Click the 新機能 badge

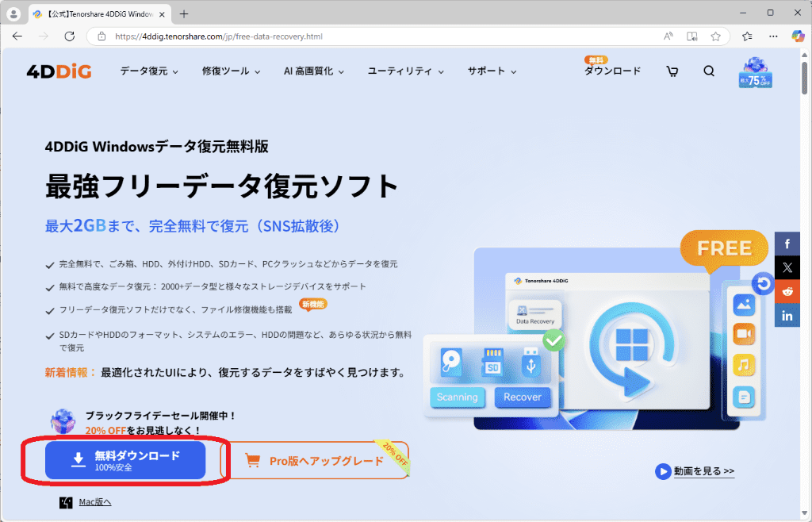pyautogui.click(x=312, y=304)
